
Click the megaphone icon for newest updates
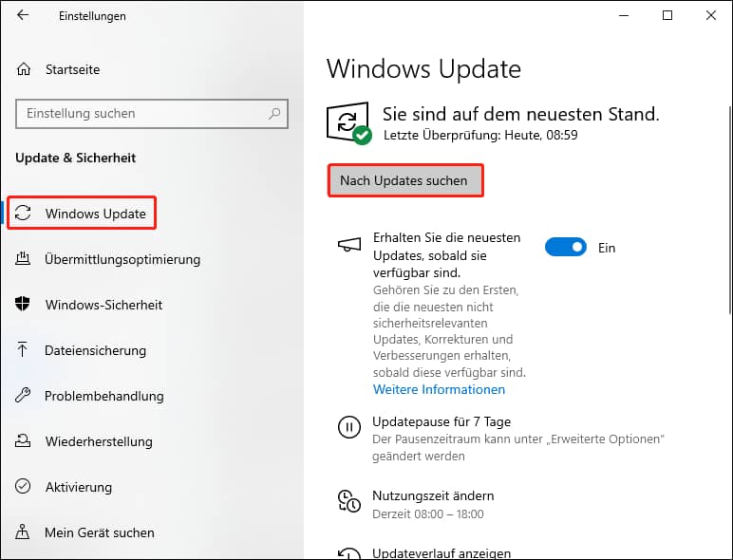pos(349,245)
